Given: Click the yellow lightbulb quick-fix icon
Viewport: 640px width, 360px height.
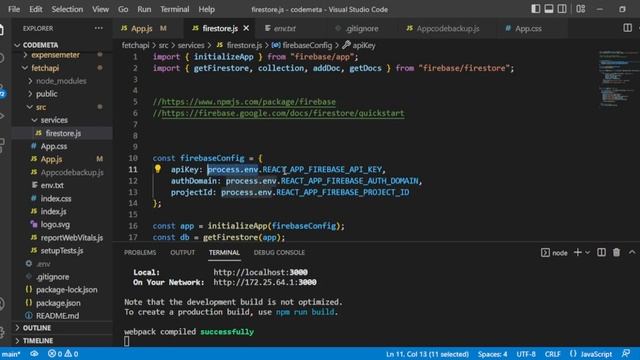Looking at the screenshot, I should [158, 169].
